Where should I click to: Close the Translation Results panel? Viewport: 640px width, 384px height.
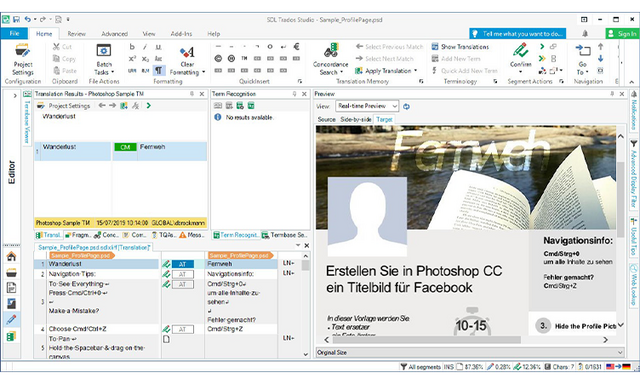[x=202, y=94]
